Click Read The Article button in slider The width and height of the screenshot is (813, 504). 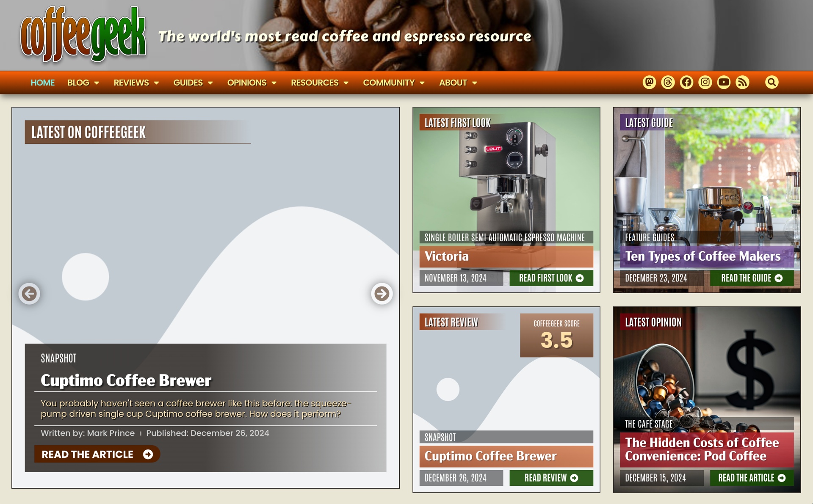click(x=97, y=454)
